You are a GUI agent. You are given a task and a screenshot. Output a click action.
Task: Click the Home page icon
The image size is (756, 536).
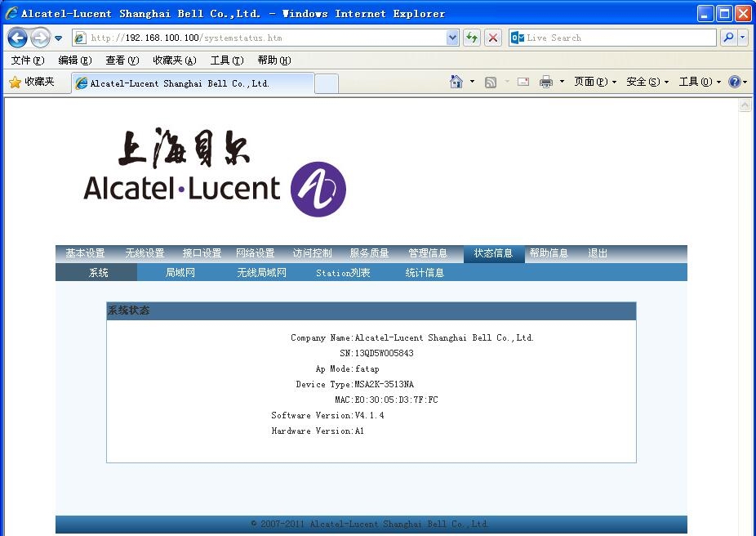pyautogui.click(x=456, y=82)
